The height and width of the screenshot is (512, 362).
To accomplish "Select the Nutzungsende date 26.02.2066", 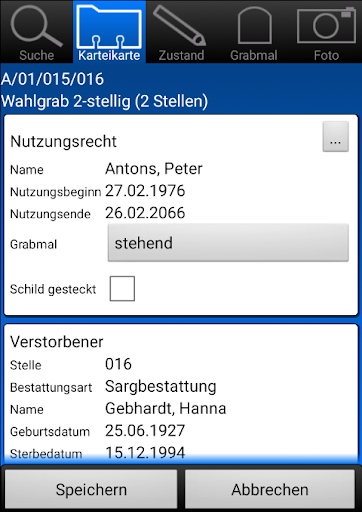I will 145,213.
